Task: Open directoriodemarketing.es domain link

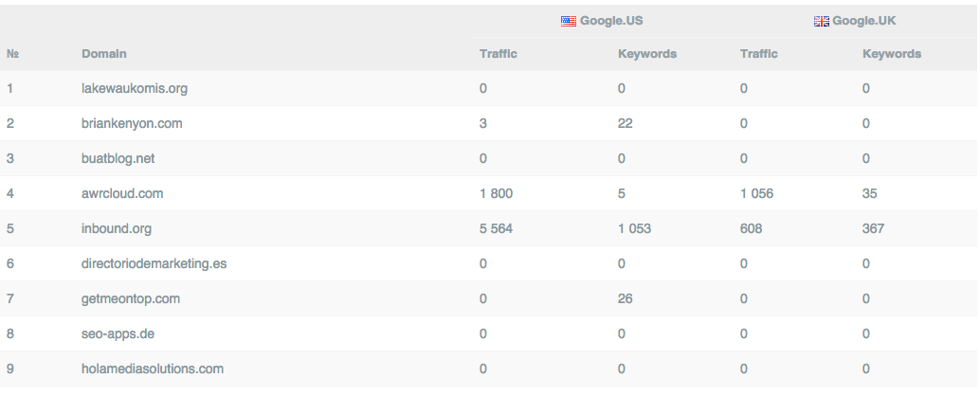Action: coord(154,263)
